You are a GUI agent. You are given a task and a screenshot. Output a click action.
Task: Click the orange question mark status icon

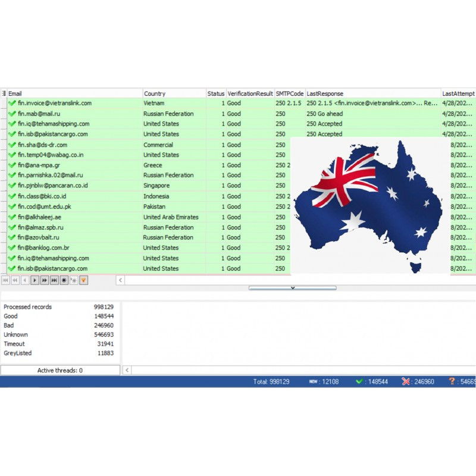pos(452,381)
